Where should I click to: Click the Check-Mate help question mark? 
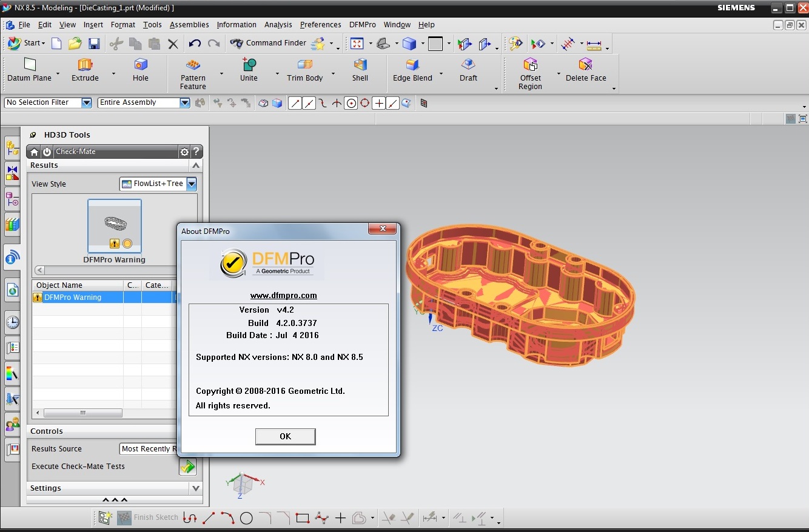click(x=196, y=152)
